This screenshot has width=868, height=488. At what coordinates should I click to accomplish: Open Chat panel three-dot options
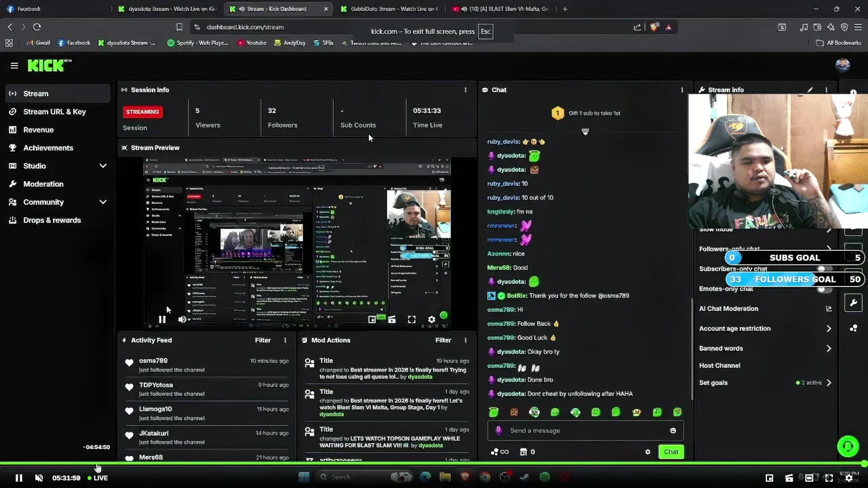pos(682,90)
